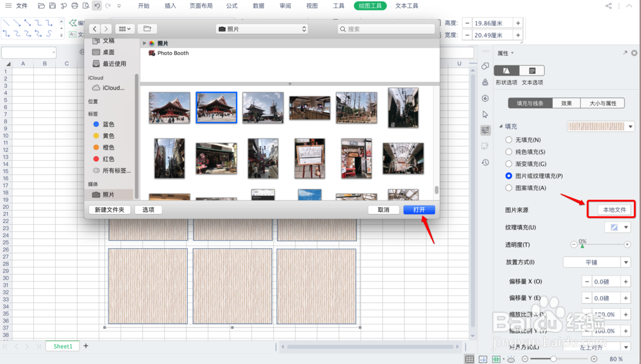This screenshot has width=641, height=364.
Task: Select 无填充(N) radio option
Action: [x=508, y=140]
